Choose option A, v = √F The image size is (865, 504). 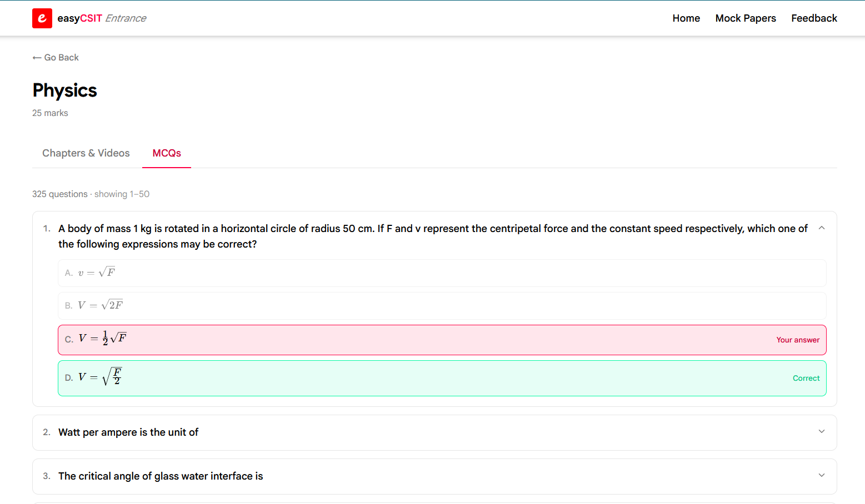442,273
